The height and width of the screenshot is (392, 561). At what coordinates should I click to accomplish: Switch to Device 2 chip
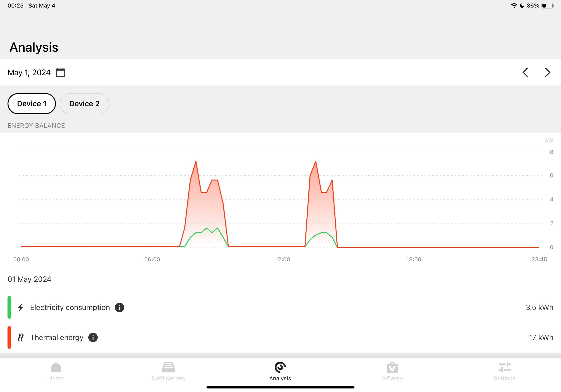pyautogui.click(x=84, y=104)
